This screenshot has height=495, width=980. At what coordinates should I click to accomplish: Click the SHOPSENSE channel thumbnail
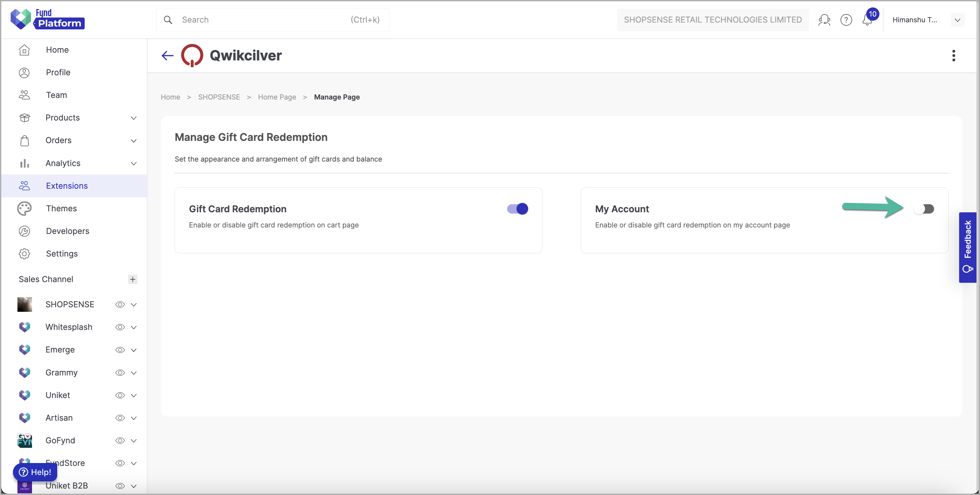tap(24, 304)
